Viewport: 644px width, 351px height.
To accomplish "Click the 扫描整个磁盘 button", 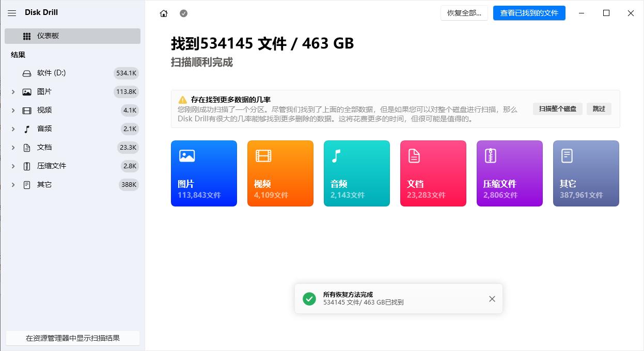I will (557, 109).
